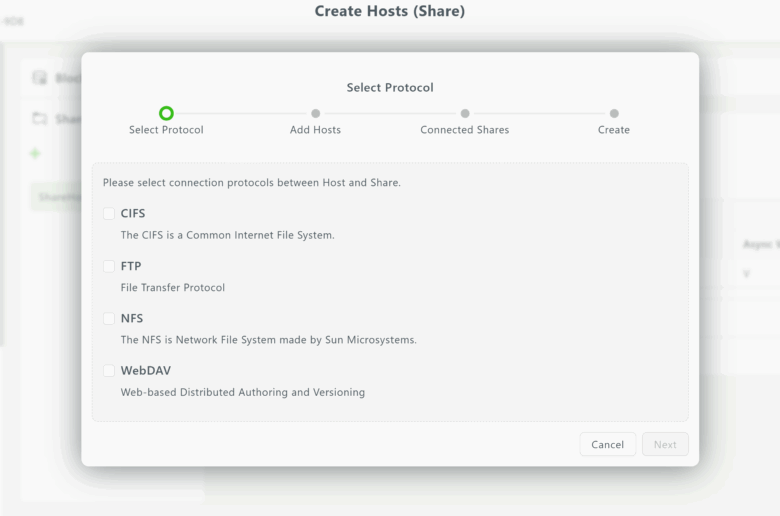Select the 'Connected Shares' step label
This screenshot has width=780, height=516.
tap(464, 130)
